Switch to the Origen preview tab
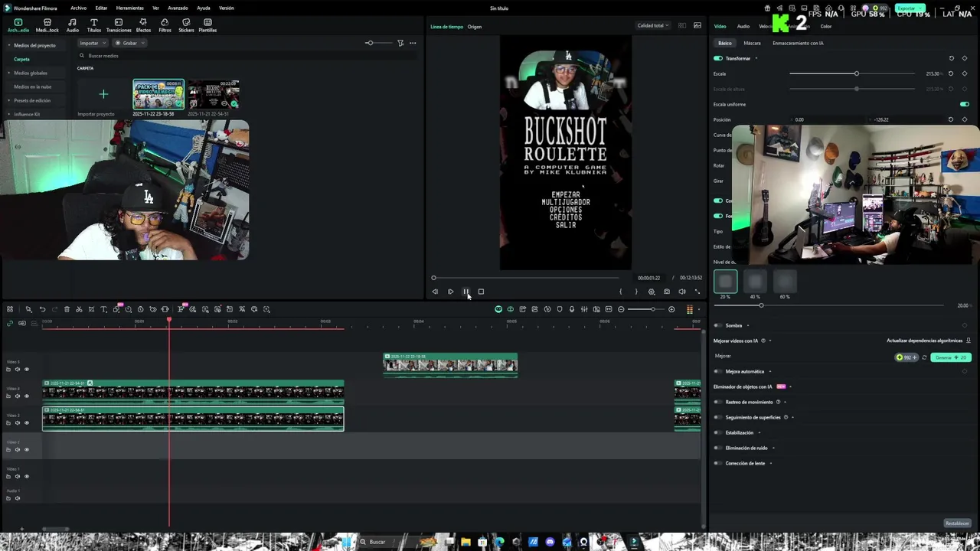Screen dimensions: 980x551 point(475,27)
